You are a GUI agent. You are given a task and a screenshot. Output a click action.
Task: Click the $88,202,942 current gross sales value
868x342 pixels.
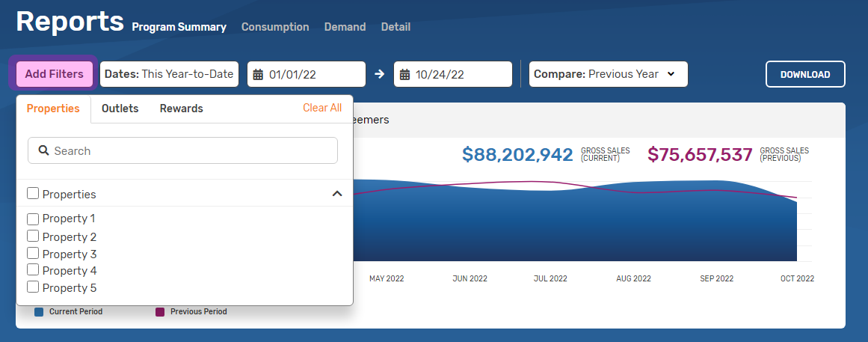coord(517,155)
